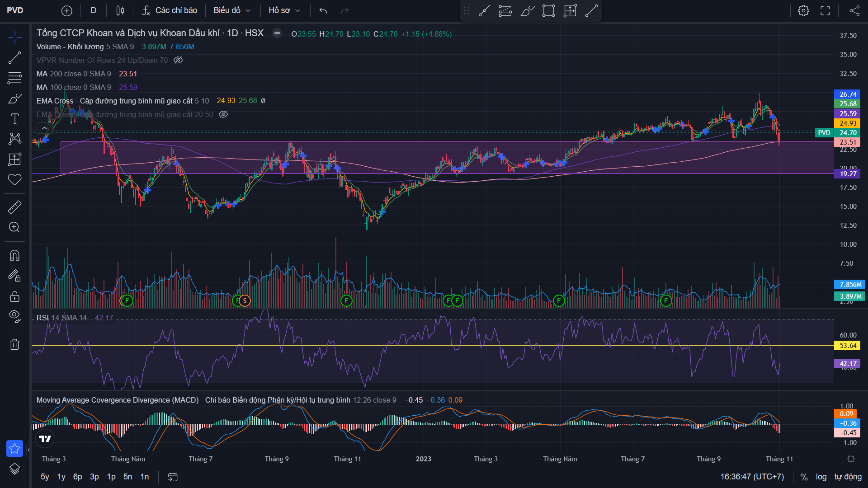Collapse the indicator legend with chevron
The image size is (868, 488).
coord(44,128)
